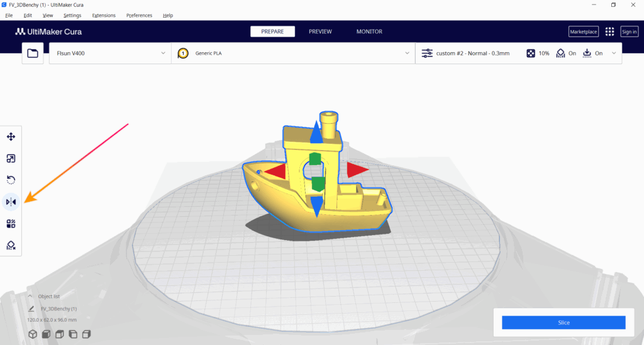Open the View menu
The height and width of the screenshot is (345, 644).
coord(48,16)
